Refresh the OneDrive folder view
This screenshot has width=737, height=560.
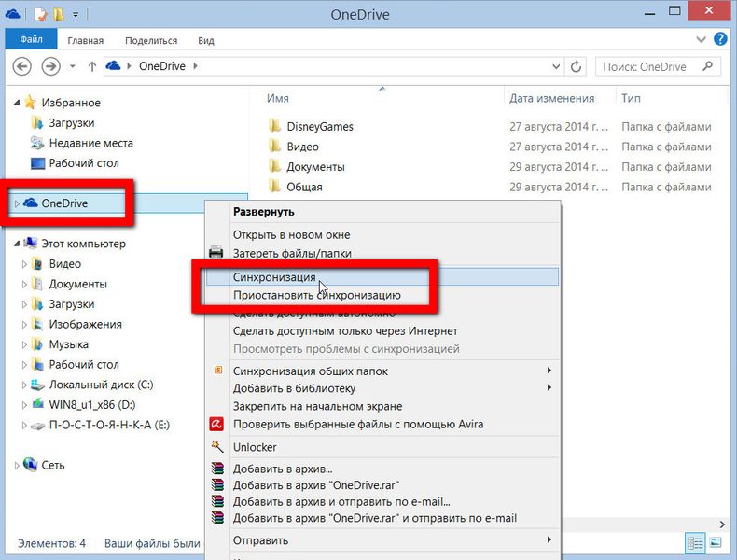pos(576,66)
